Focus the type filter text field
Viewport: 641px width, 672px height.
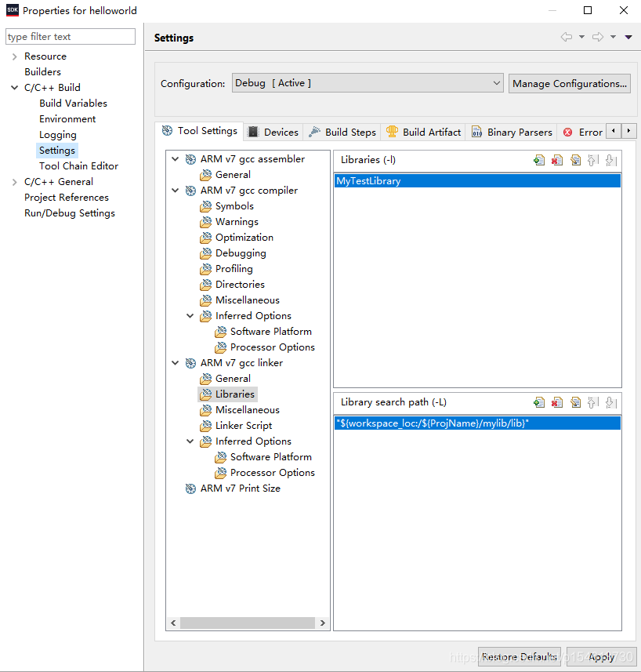point(71,37)
